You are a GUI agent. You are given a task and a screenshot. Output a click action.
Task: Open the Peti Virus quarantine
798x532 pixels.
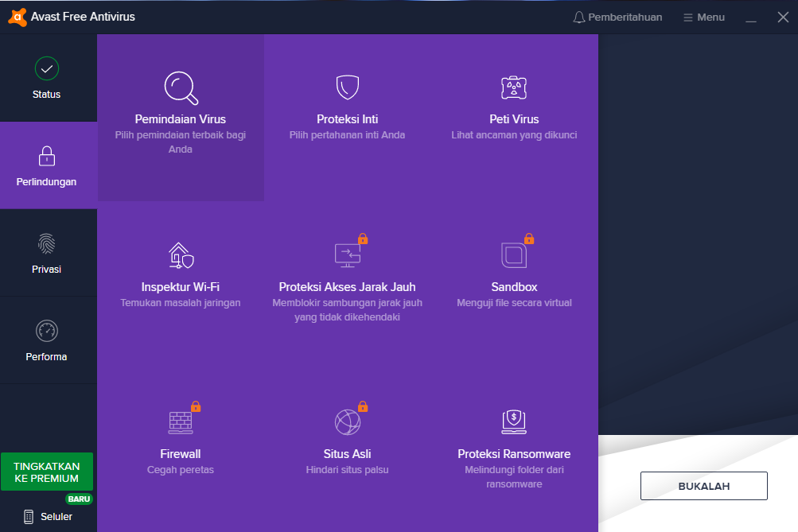[513, 87]
